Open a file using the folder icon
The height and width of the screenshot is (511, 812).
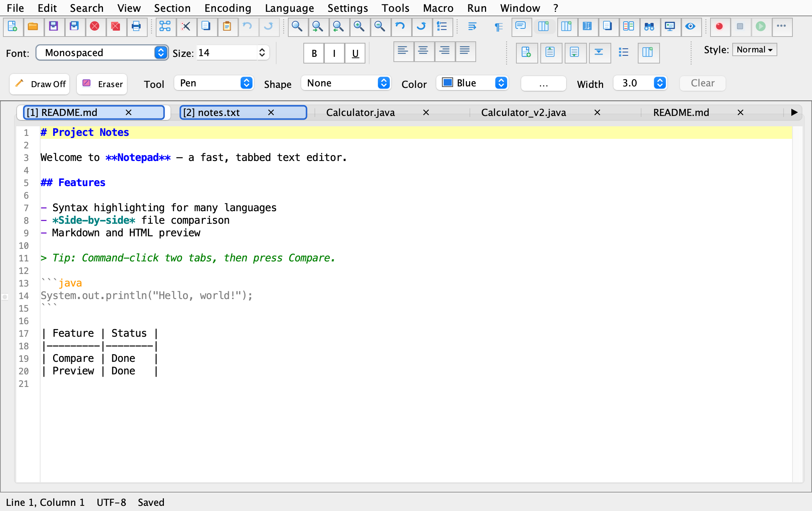coord(33,27)
